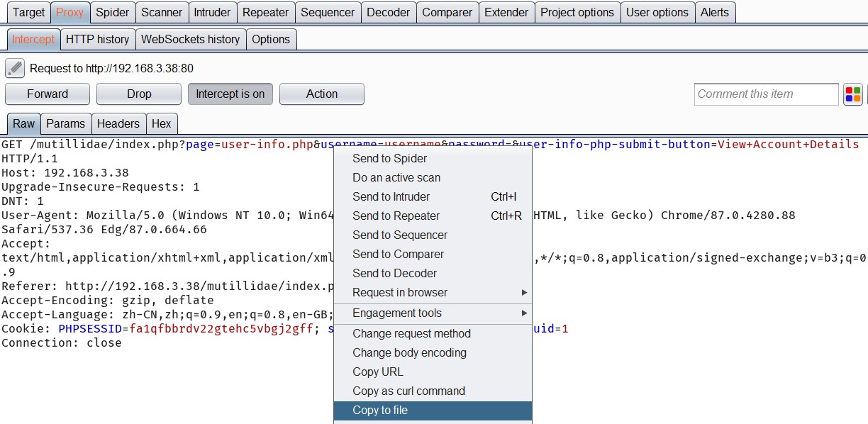
Task: Open the Headers view tab
Action: [x=118, y=123]
